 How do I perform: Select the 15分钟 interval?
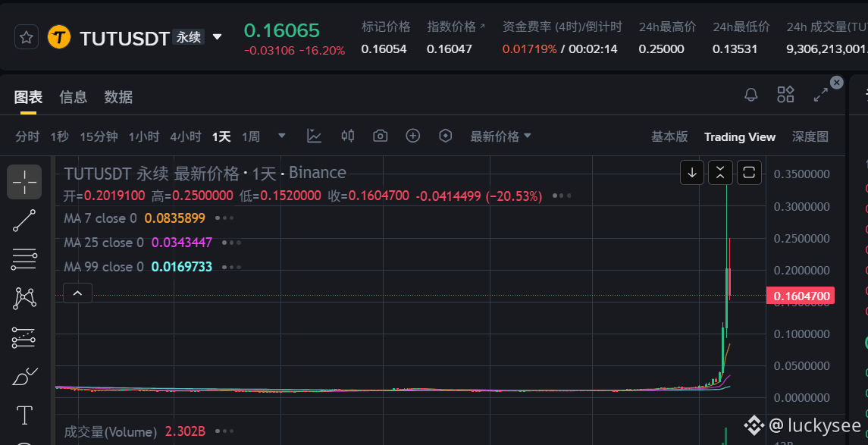pos(99,136)
